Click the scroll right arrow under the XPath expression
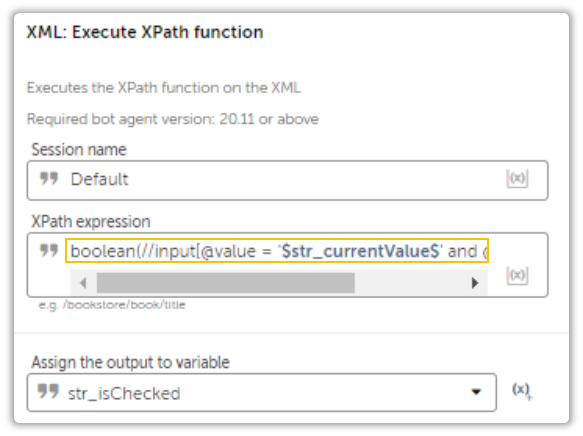583x436 pixels. pos(475,283)
